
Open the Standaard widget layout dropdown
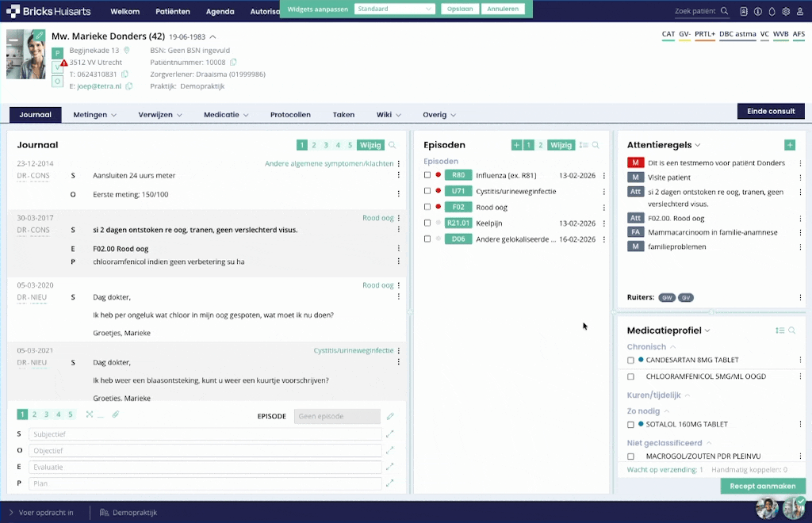[x=394, y=9]
